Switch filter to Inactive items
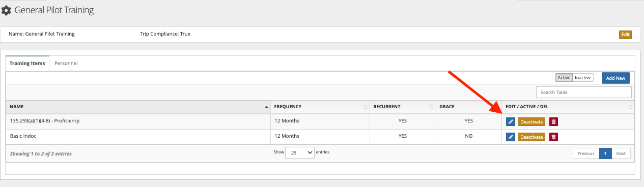The image size is (644, 187). pos(583,78)
